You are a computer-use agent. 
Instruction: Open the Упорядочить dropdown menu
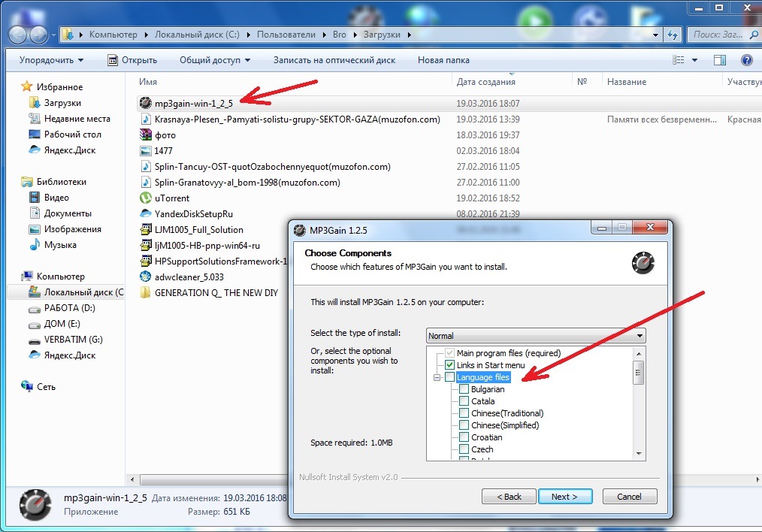point(51,60)
